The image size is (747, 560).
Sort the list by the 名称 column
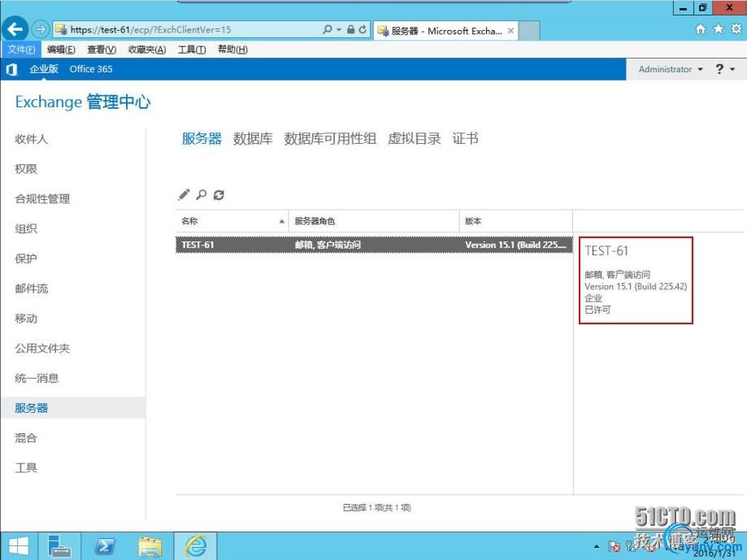tap(232, 221)
